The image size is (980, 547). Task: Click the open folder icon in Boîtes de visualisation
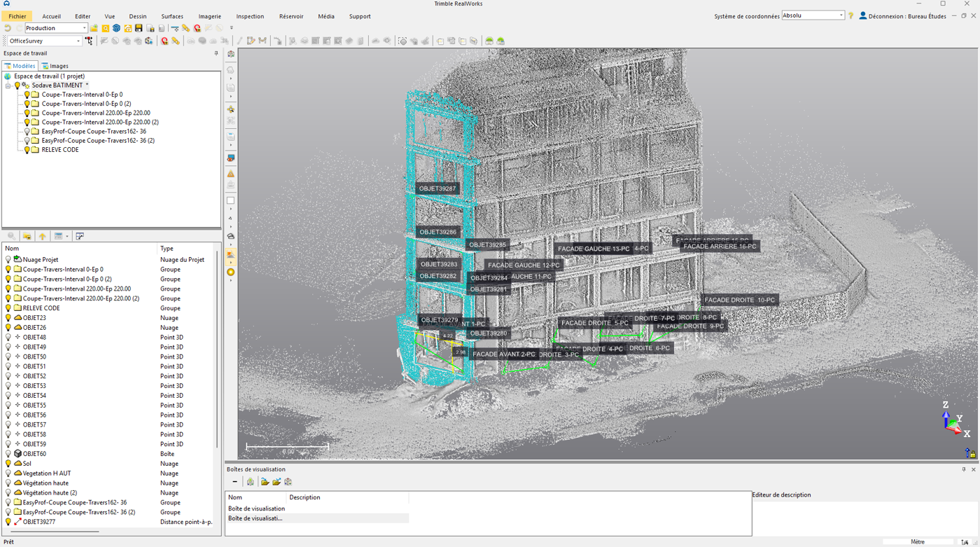pos(264,482)
